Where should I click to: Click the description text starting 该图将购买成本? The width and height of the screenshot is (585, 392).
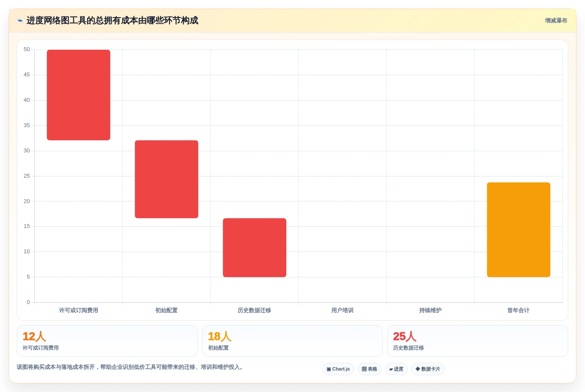tap(131, 367)
